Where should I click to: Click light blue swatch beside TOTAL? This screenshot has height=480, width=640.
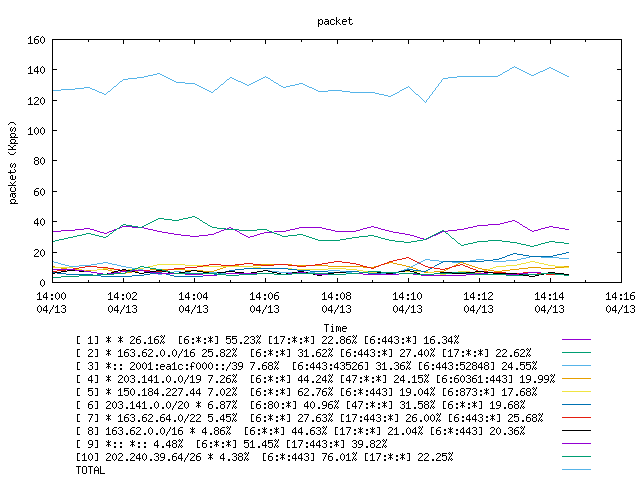576,470
